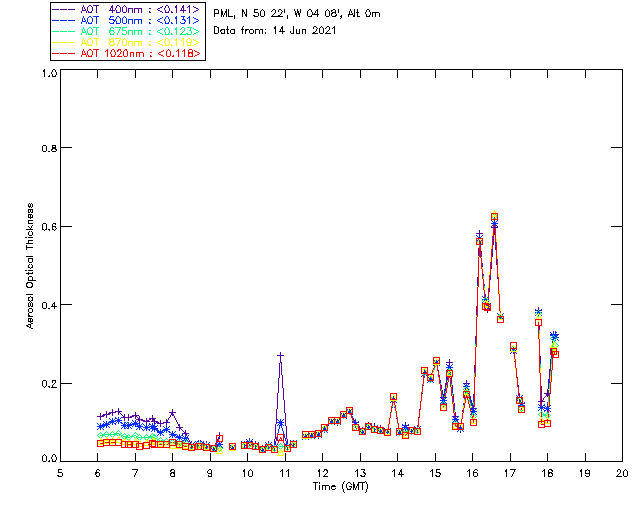Click the Aerosol Optical Thickness axis label
Image resolution: width=640 pixels, height=512 pixels.
click(x=29, y=266)
